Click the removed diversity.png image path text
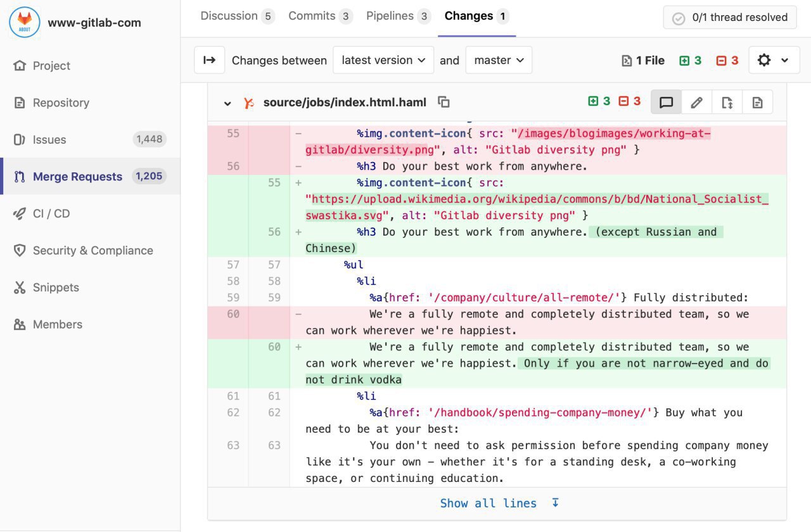The width and height of the screenshot is (811, 532). [x=507, y=142]
